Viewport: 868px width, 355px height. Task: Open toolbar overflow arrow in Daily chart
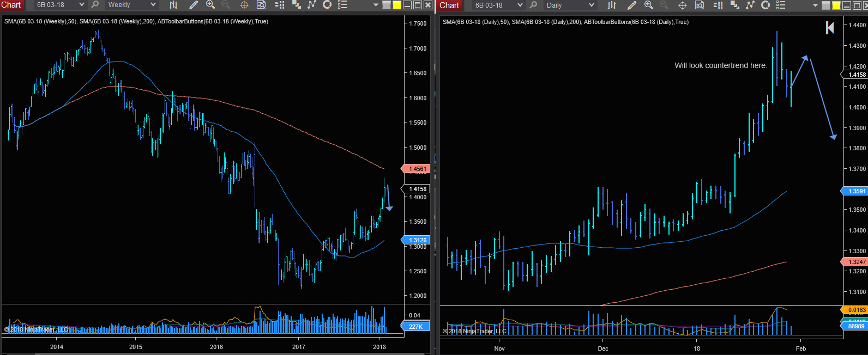pos(816,5)
